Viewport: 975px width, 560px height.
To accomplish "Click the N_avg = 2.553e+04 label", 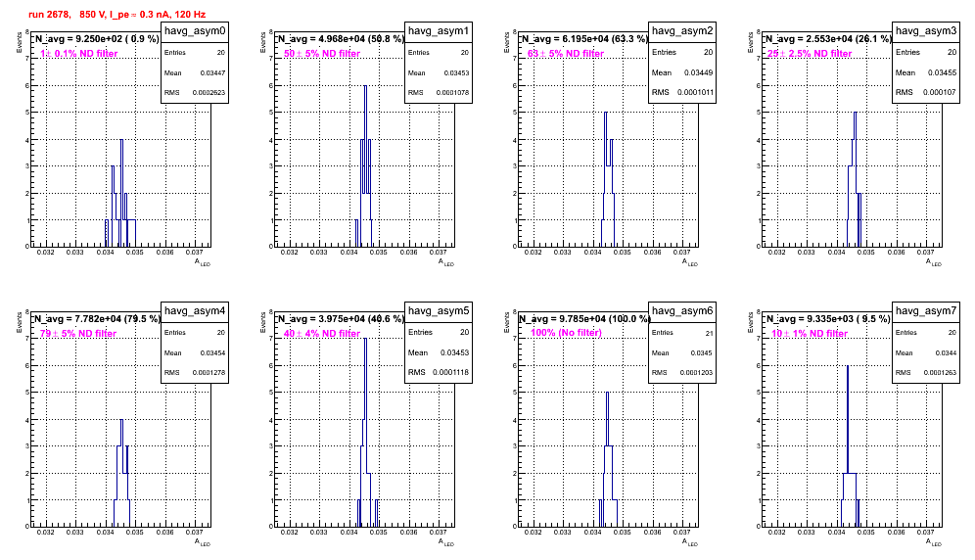I will [x=827, y=38].
